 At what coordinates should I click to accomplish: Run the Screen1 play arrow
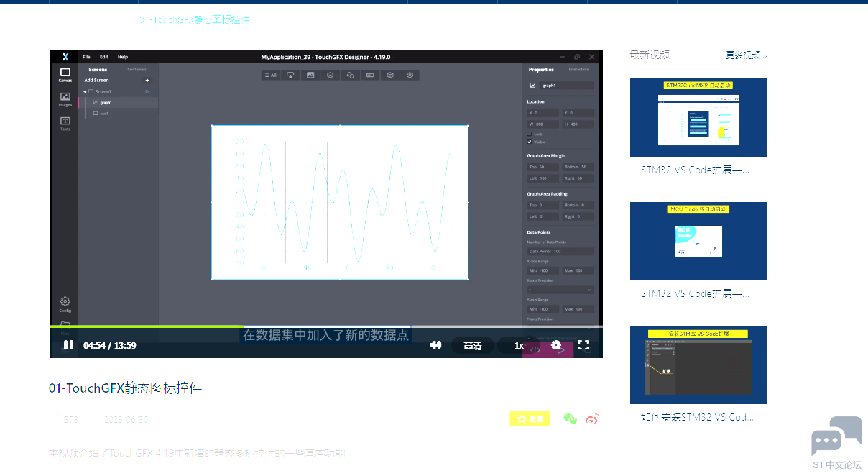147,91
